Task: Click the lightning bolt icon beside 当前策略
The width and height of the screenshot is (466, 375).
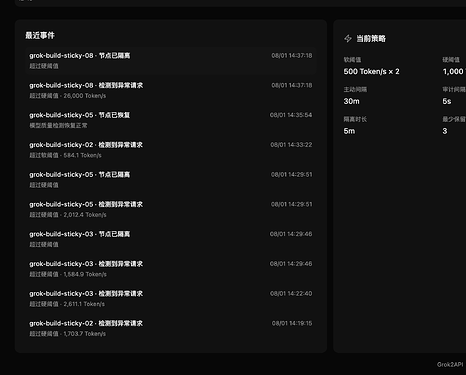Action: tap(348, 39)
